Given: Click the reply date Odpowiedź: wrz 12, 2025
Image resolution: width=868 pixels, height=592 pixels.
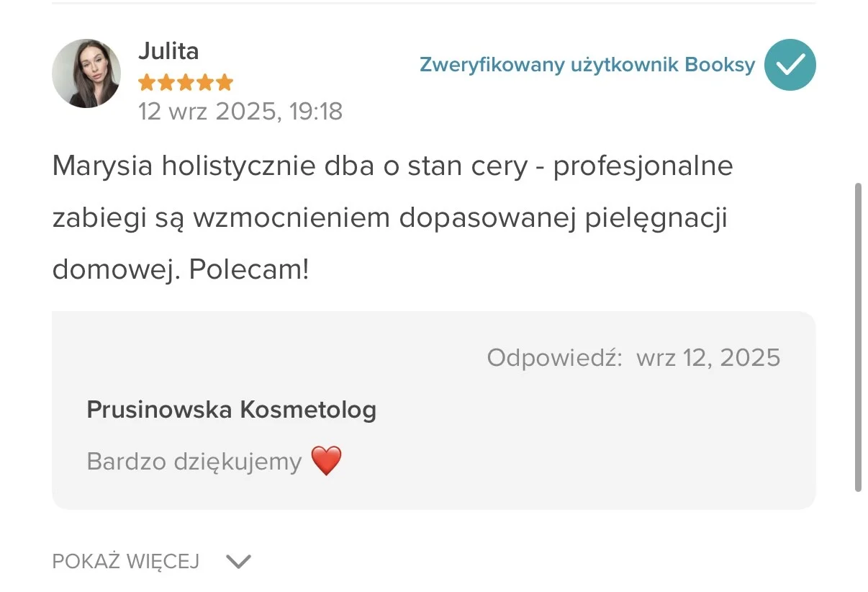Looking at the screenshot, I should click(x=633, y=357).
